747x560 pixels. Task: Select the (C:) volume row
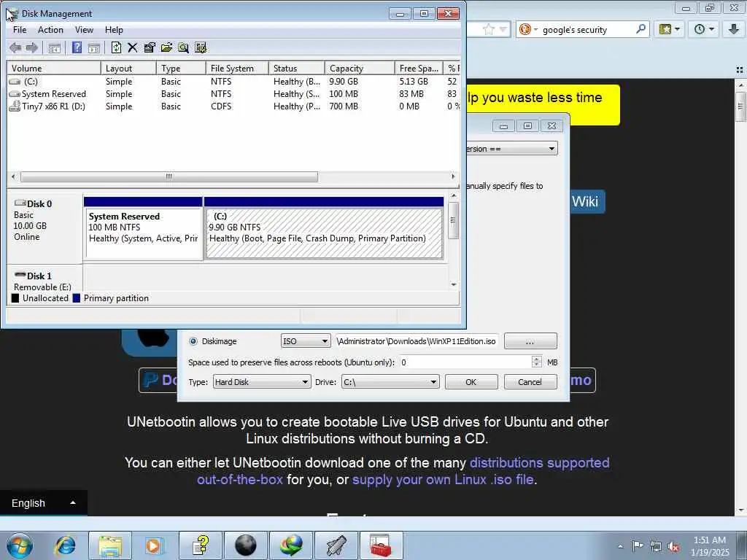click(x=233, y=82)
